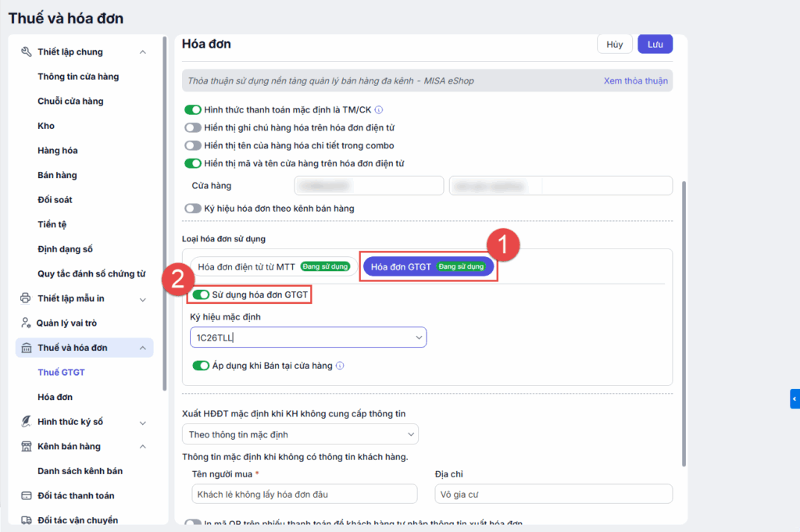This screenshot has height=532, width=800.
Task: Click the printer icon for Thiết lập mẫu in
Action: click(26, 298)
